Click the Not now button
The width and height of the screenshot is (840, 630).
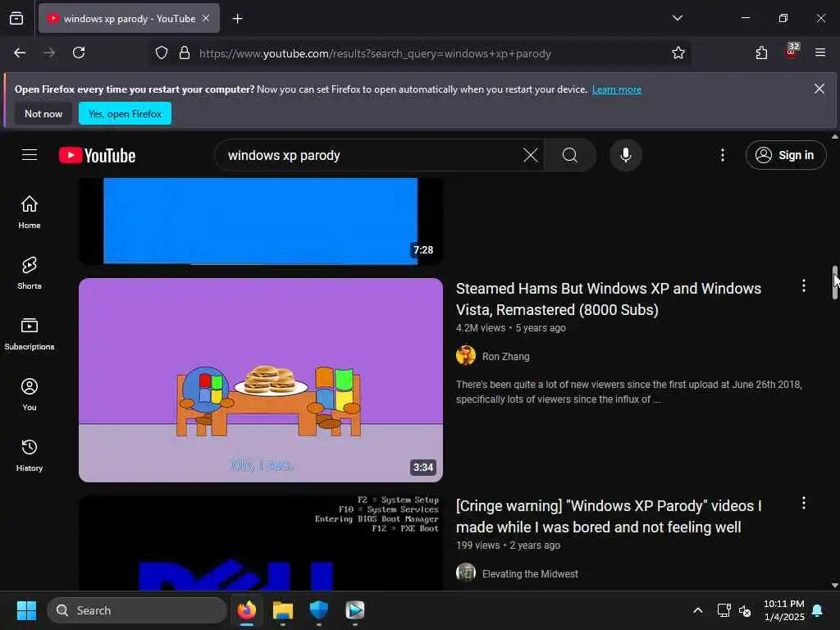pyautogui.click(x=43, y=113)
